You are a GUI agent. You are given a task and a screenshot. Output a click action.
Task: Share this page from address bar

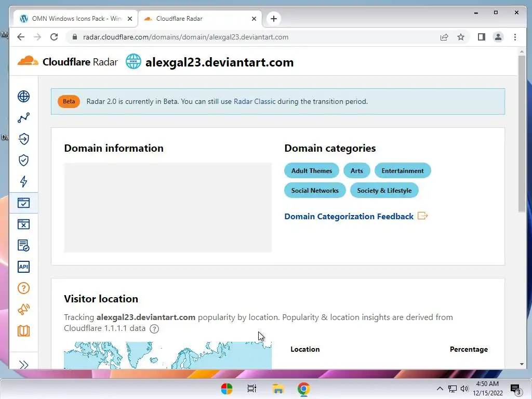click(444, 37)
